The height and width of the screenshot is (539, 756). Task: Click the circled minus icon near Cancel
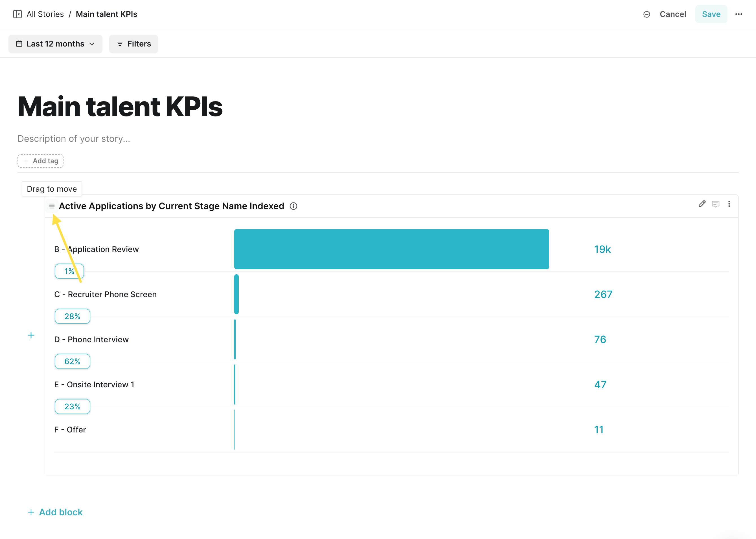click(x=647, y=14)
